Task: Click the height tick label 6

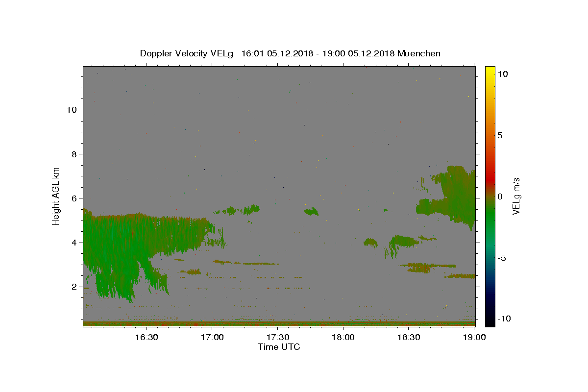Action: tap(74, 198)
